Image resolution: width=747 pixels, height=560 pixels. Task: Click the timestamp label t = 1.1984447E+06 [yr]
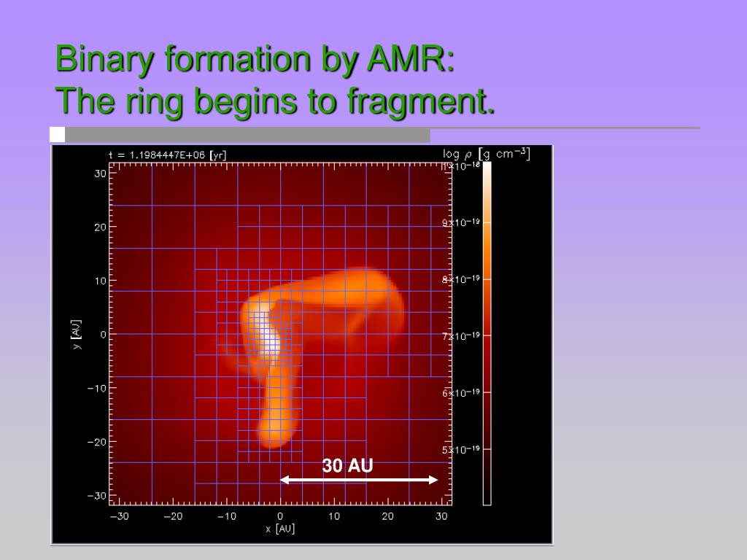coord(167,155)
